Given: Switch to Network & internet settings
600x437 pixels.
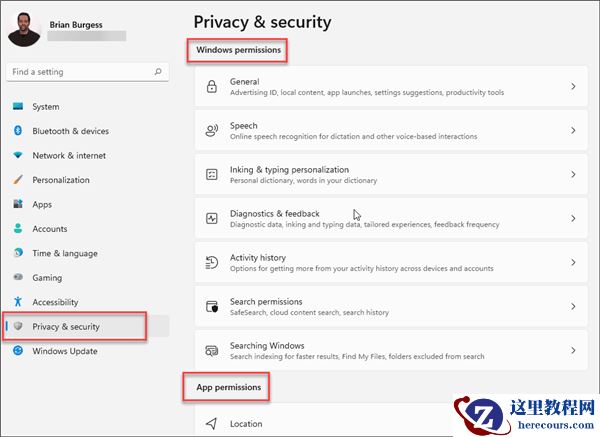Looking at the screenshot, I should click(x=67, y=156).
